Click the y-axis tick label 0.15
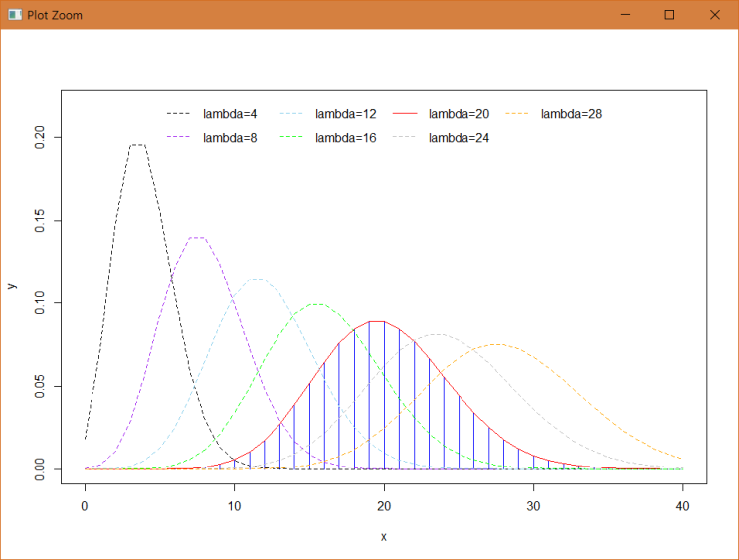739x560 pixels. pos(40,221)
